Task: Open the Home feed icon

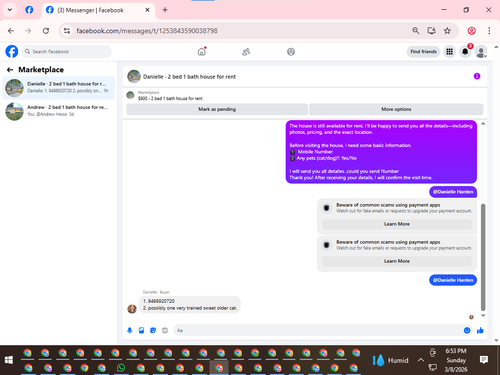Action: click(x=202, y=52)
